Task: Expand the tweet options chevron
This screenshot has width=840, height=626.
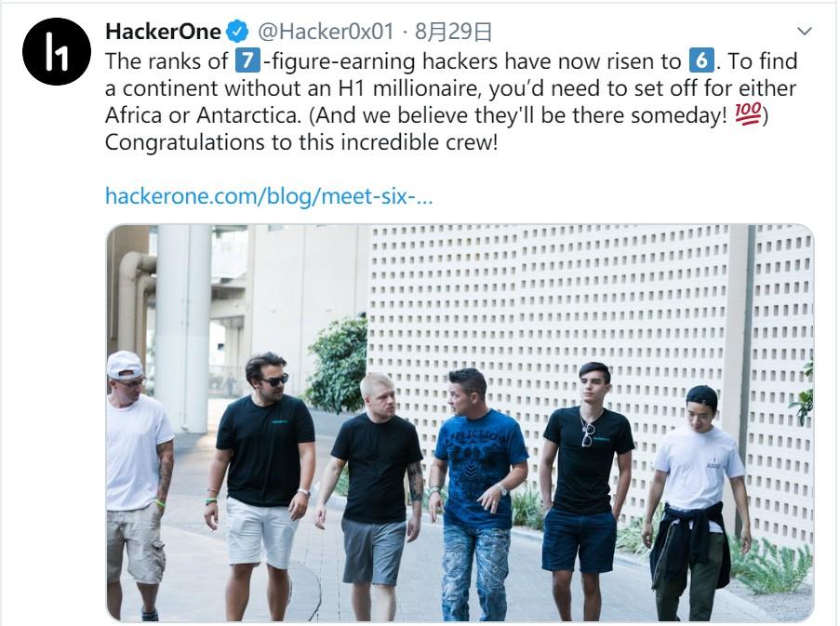Action: tap(806, 32)
